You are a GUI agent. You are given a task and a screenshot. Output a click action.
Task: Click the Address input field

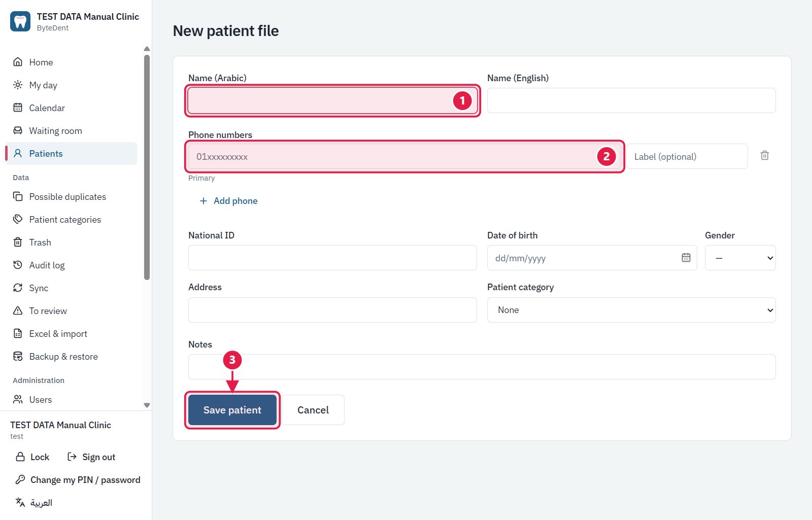[x=332, y=310]
